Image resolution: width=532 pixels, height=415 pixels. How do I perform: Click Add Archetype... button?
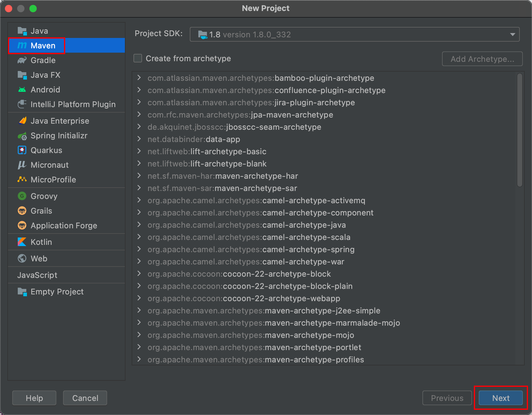point(482,59)
